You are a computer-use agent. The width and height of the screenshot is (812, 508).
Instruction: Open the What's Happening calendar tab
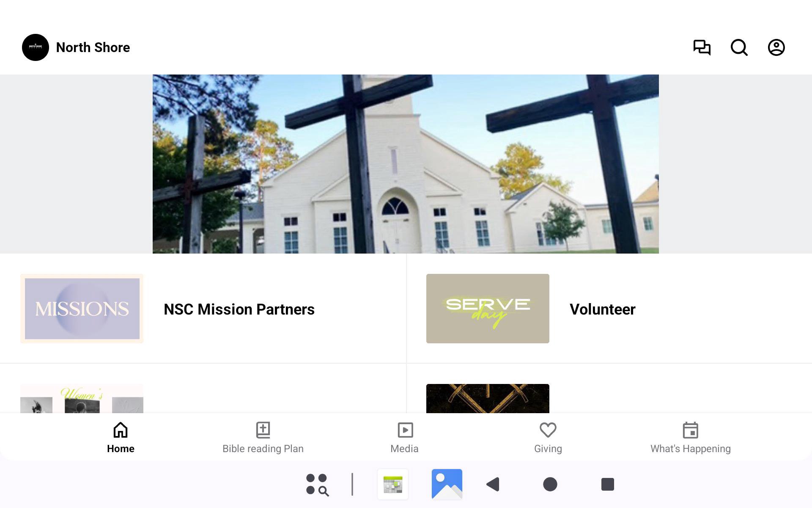pyautogui.click(x=691, y=437)
